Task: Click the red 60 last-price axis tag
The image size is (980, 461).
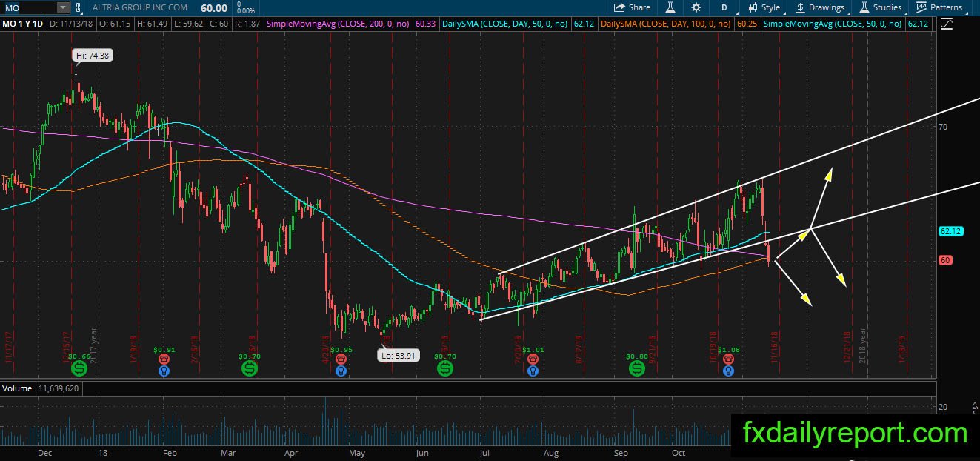Action: coord(945,260)
